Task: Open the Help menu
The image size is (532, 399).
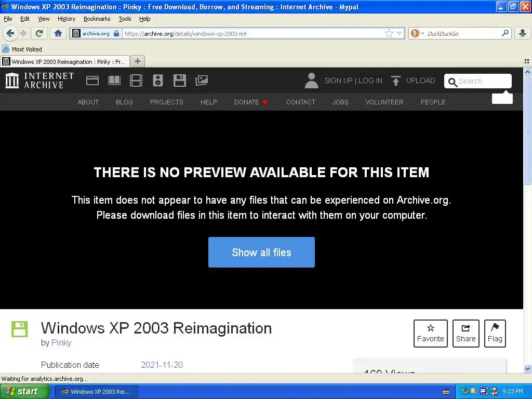Action: tap(144, 19)
